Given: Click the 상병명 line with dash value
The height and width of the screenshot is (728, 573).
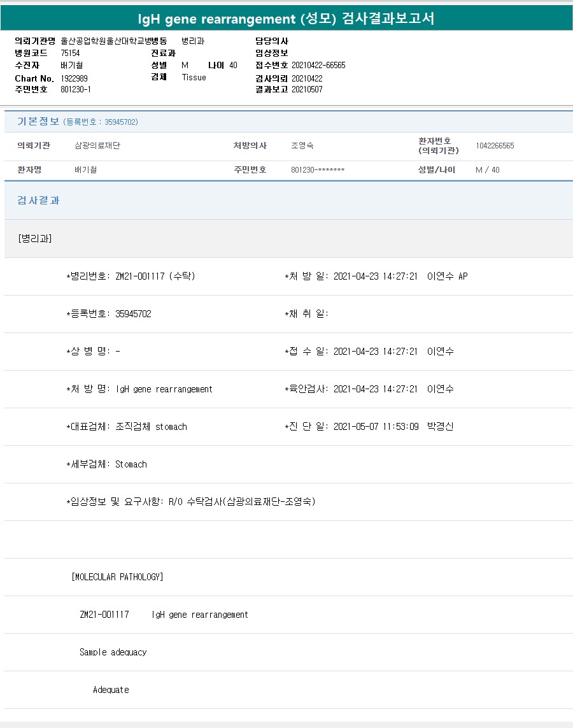Looking at the screenshot, I should [x=93, y=352].
